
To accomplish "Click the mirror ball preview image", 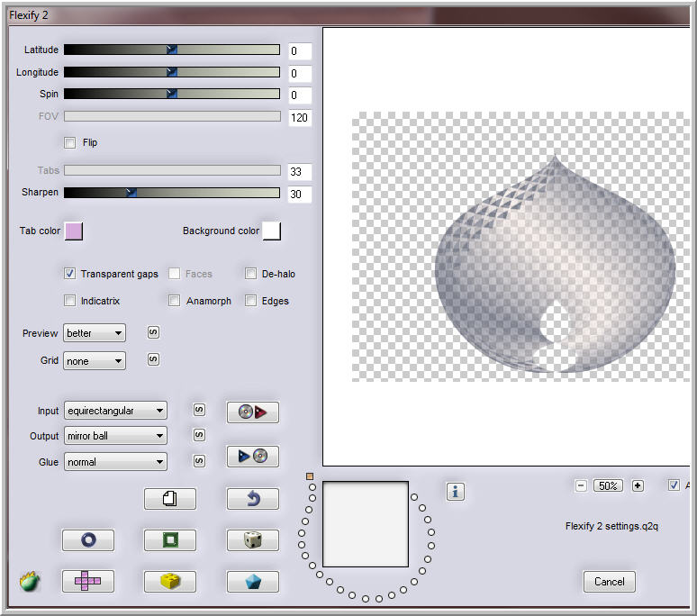I will tap(556, 265).
